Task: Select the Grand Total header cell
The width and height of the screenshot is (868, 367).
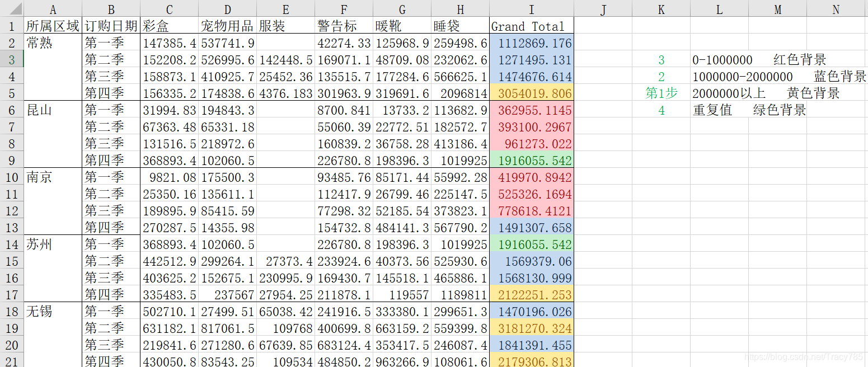Action: coord(532,26)
